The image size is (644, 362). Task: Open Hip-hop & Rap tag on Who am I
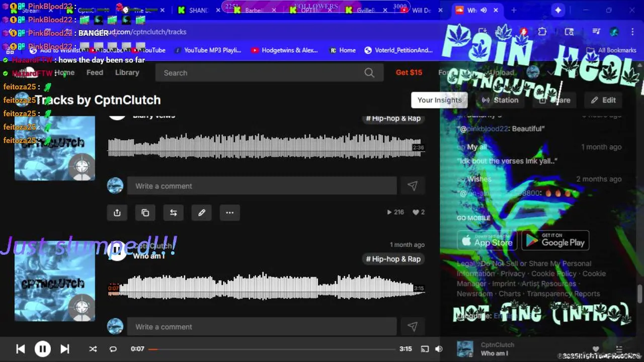[393, 259]
